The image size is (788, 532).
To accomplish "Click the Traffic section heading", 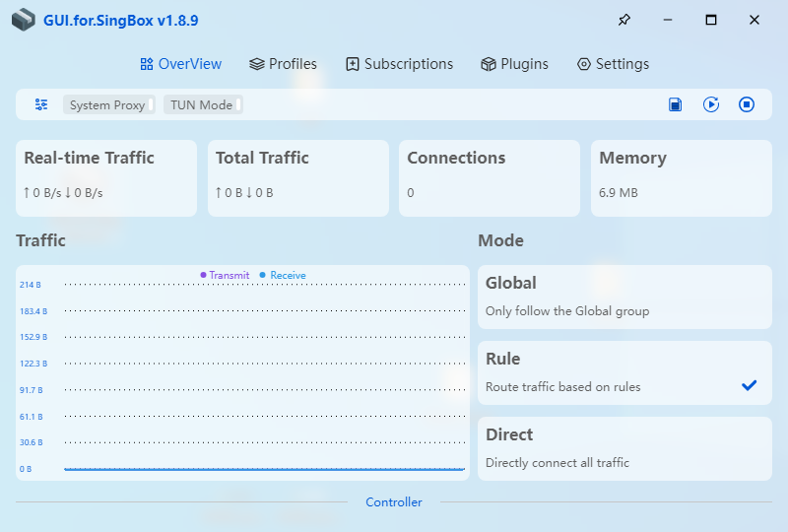I will tap(40, 240).
